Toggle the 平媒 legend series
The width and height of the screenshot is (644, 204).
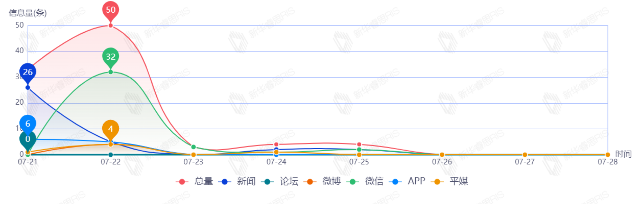click(x=449, y=181)
